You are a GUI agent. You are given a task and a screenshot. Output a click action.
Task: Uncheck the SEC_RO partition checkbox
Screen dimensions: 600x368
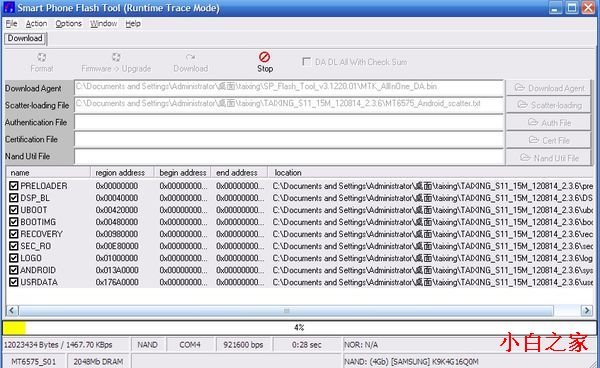click(x=14, y=246)
